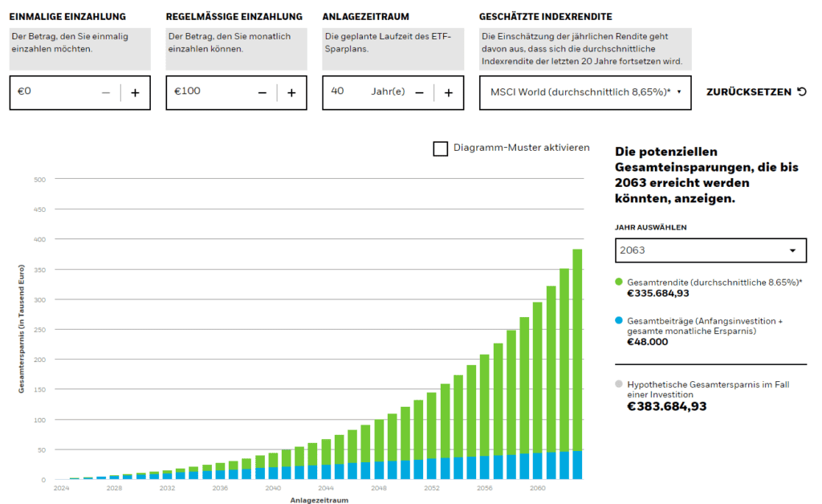The image size is (822, 504).
Task: Click minus icon for Einmalige Einzahlung
Action: click(106, 92)
